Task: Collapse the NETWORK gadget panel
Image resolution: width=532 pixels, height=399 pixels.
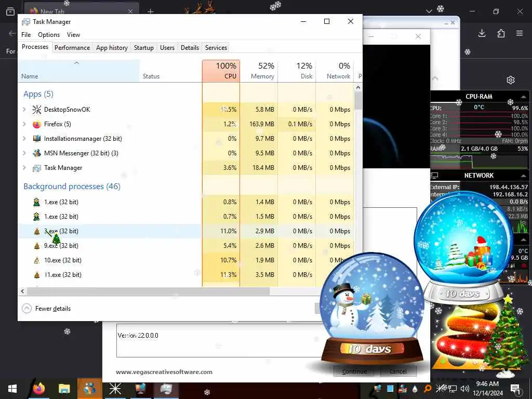Action: (524, 176)
